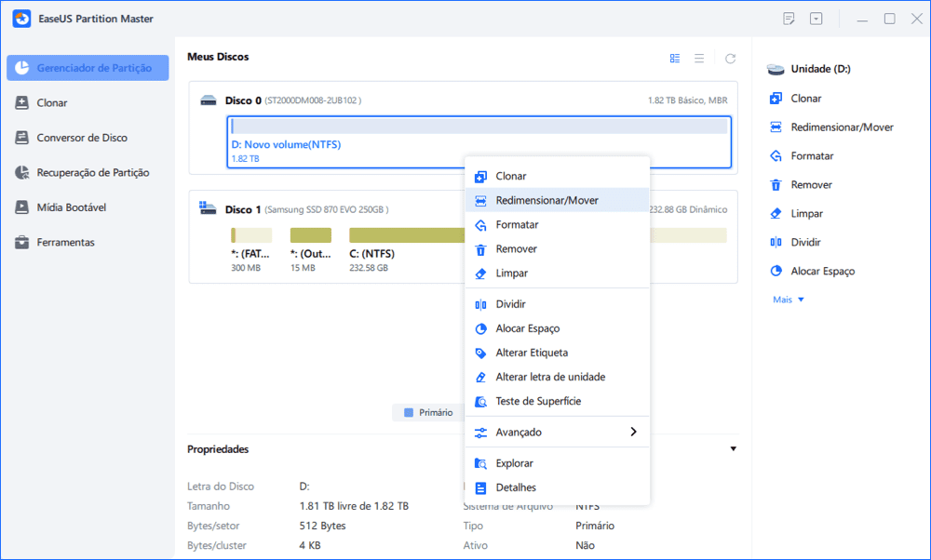Expand the Mais dropdown in the right panel
Screen dimensions: 931x560
[789, 300]
